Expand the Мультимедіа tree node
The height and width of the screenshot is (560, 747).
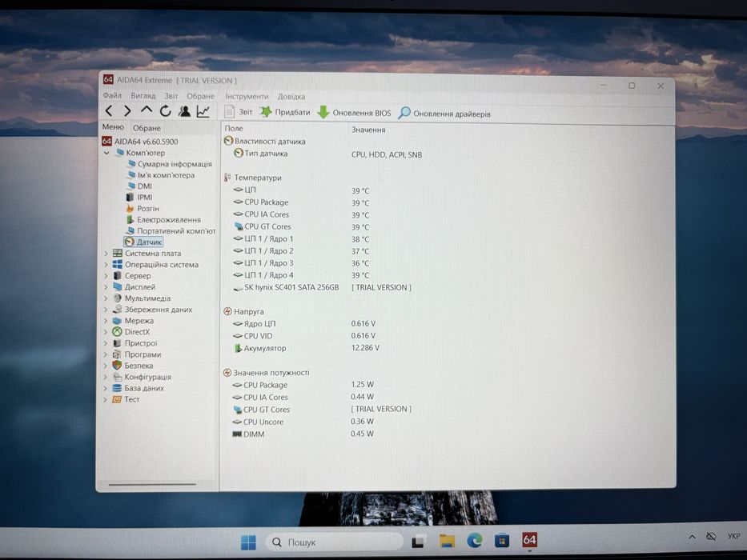106,298
